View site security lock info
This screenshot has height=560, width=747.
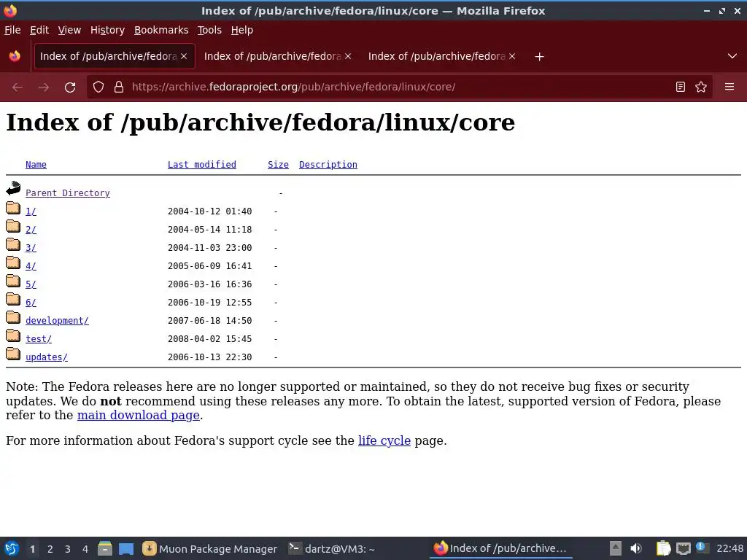click(x=119, y=87)
